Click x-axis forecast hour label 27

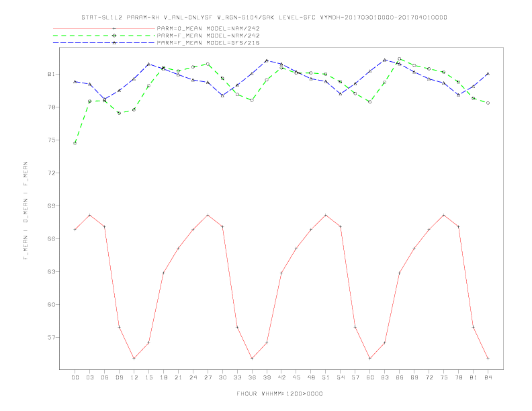point(208,377)
